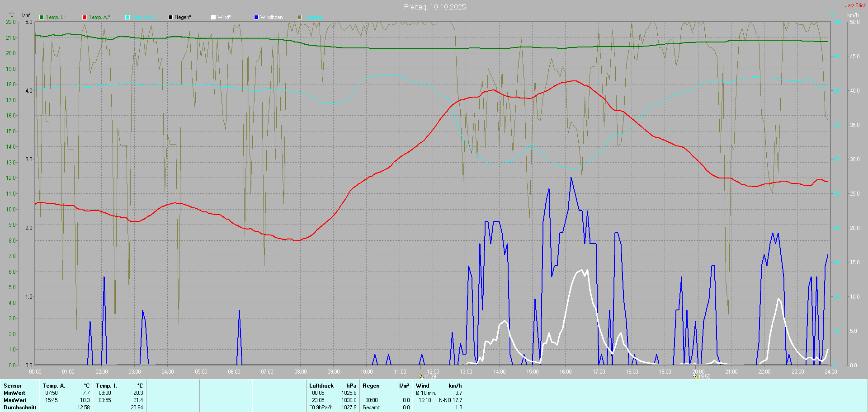Click the marker icon at 19:55

(x=695, y=376)
